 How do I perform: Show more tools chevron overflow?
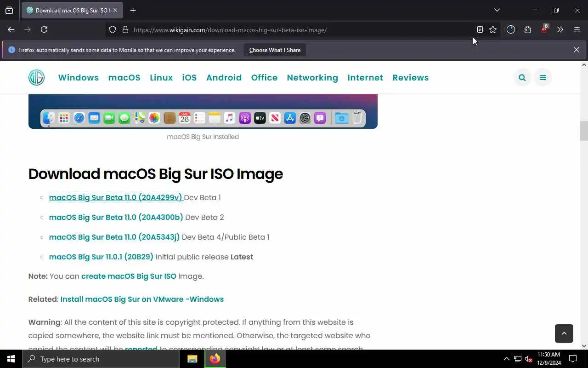pyautogui.click(x=560, y=29)
